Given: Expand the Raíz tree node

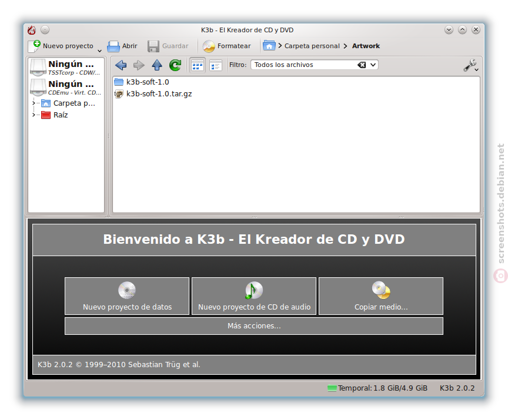Looking at the screenshot, I should (34, 115).
